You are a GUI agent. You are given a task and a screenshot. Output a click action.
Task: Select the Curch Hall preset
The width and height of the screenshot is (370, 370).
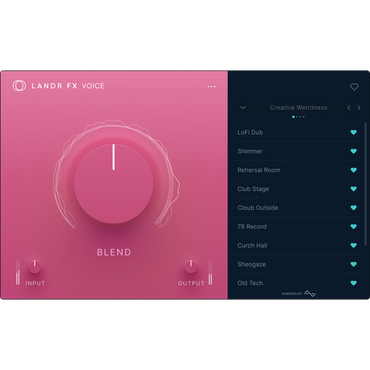click(297, 245)
